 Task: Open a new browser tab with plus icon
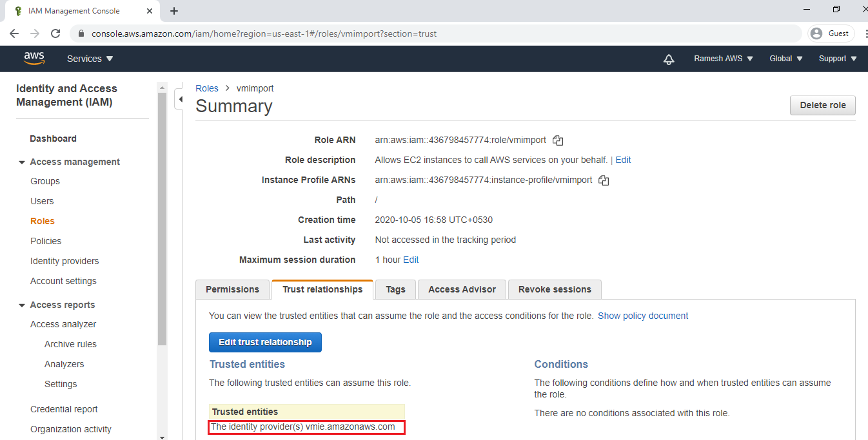[174, 11]
